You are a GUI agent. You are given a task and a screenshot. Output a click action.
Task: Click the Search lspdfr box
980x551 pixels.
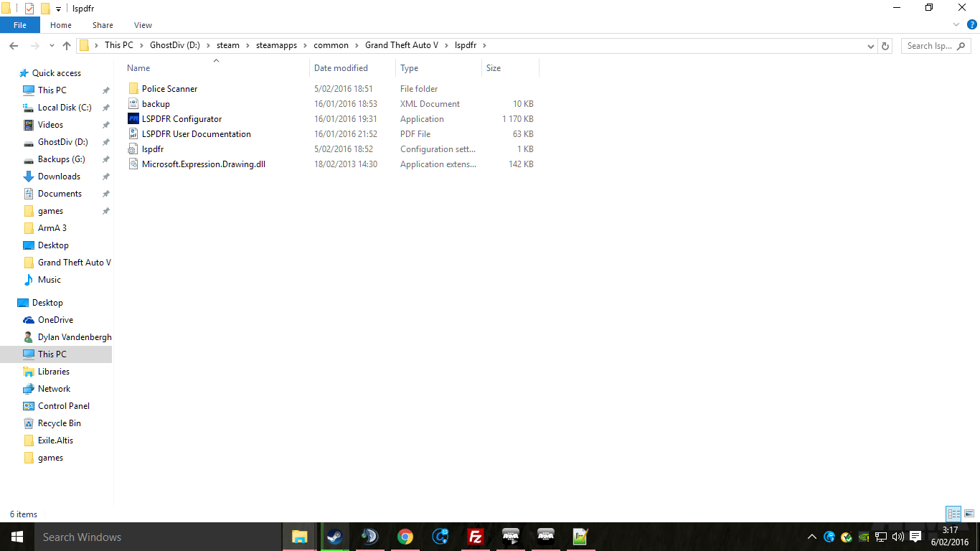[936, 46]
